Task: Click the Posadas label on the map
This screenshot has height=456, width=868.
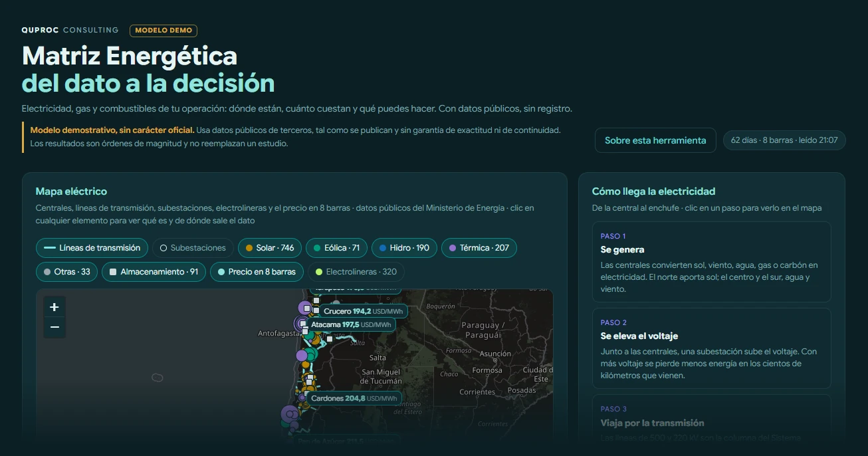Action: point(522,390)
